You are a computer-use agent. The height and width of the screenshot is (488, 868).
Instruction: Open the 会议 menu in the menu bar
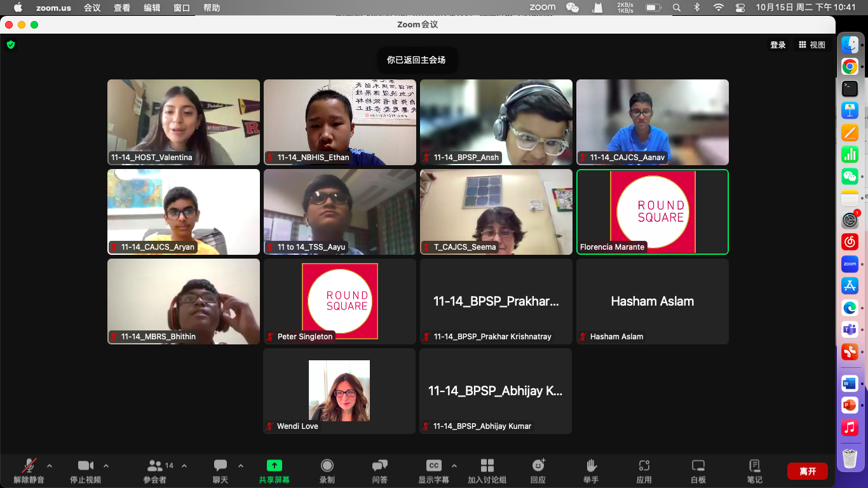point(92,8)
